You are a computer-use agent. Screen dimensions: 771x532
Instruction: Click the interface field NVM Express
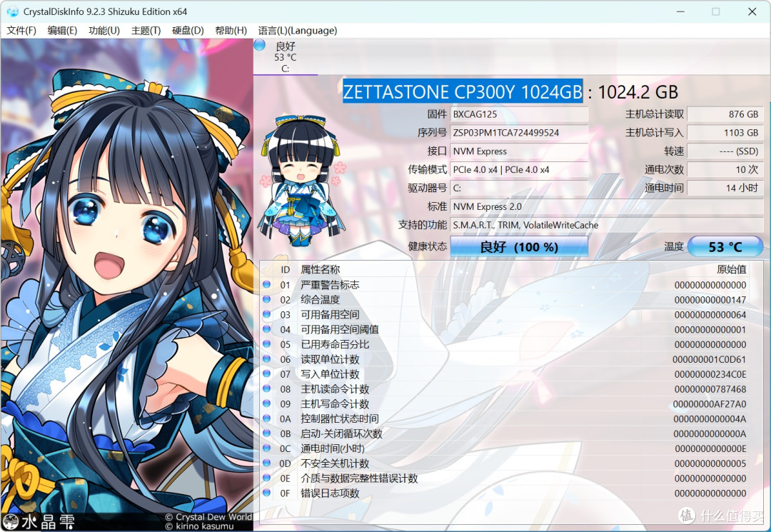click(x=519, y=151)
